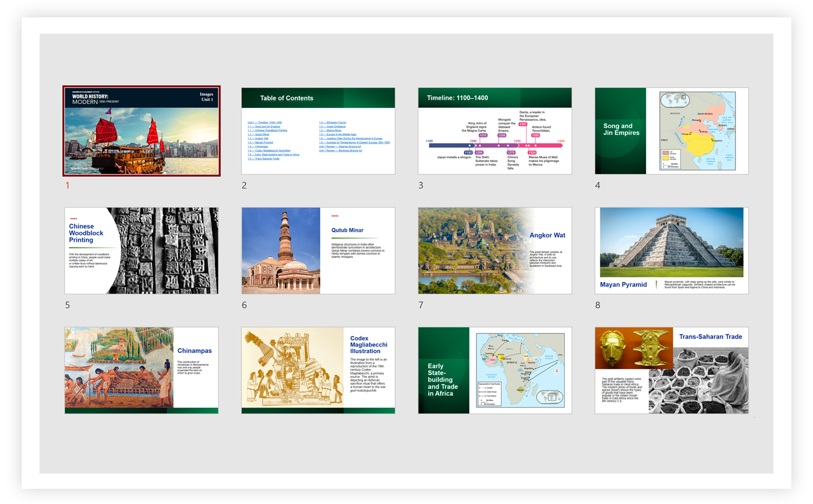Click slide number 2 label
813x504 pixels.
click(244, 185)
